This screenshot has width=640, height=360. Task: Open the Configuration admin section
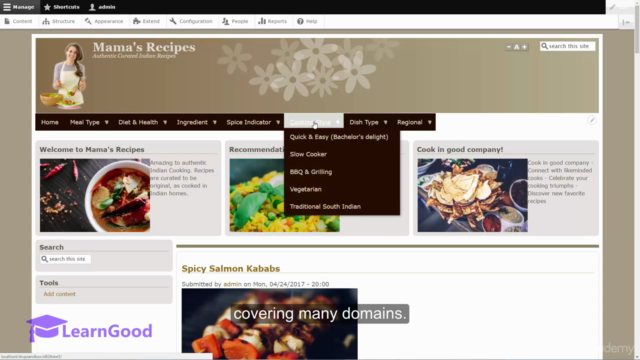(x=191, y=21)
